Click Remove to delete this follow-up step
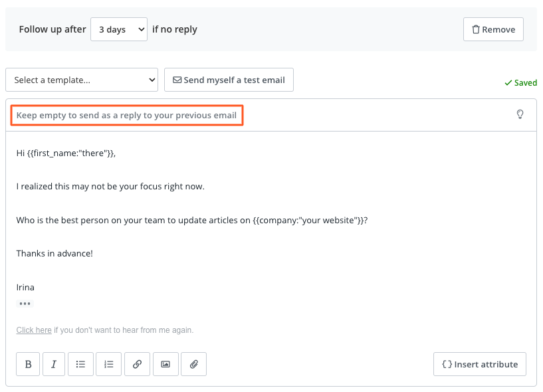This screenshot has width=543, height=392. point(493,29)
